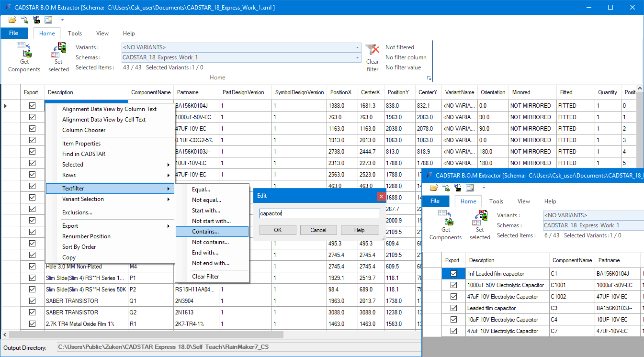This screenshot has width=644, height=357.
Task: Open Home ribbon group dialog launcher
Action: click(x=429, y=78)
